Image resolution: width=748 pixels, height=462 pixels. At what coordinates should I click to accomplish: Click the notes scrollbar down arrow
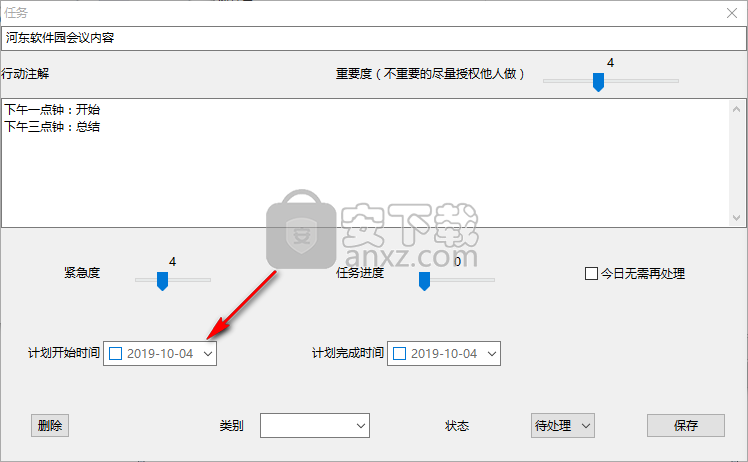point(737,218)
